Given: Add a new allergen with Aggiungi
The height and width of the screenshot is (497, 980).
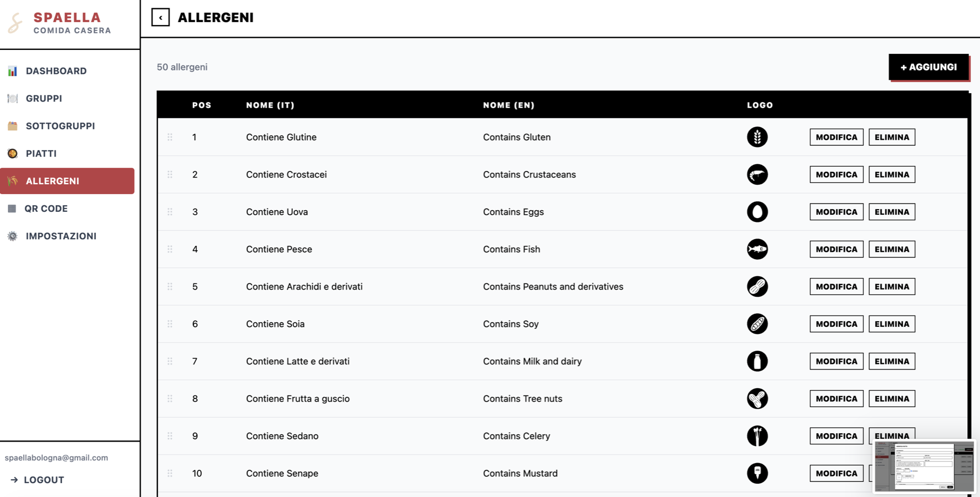Looking at the screenshot, I should [928, 67].
